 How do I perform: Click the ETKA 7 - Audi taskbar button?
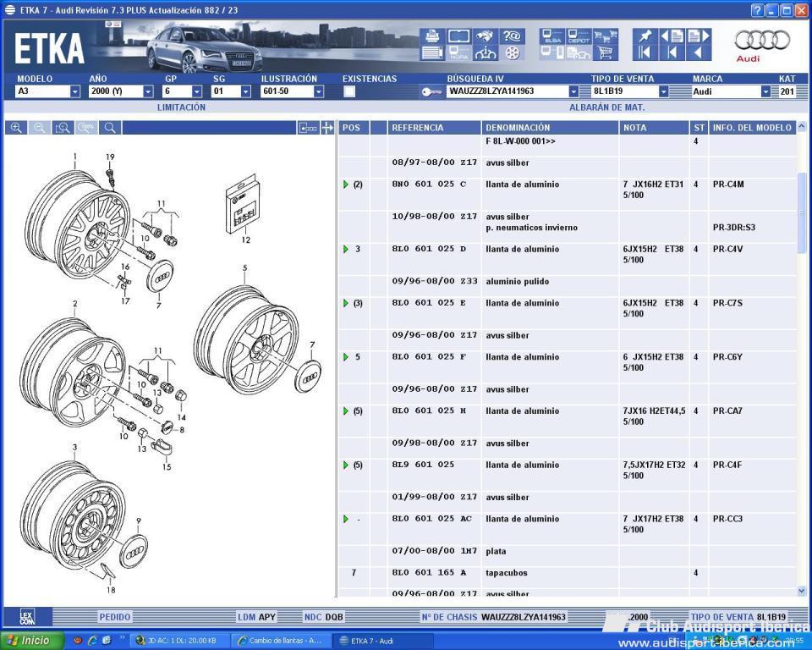(382, 641)
